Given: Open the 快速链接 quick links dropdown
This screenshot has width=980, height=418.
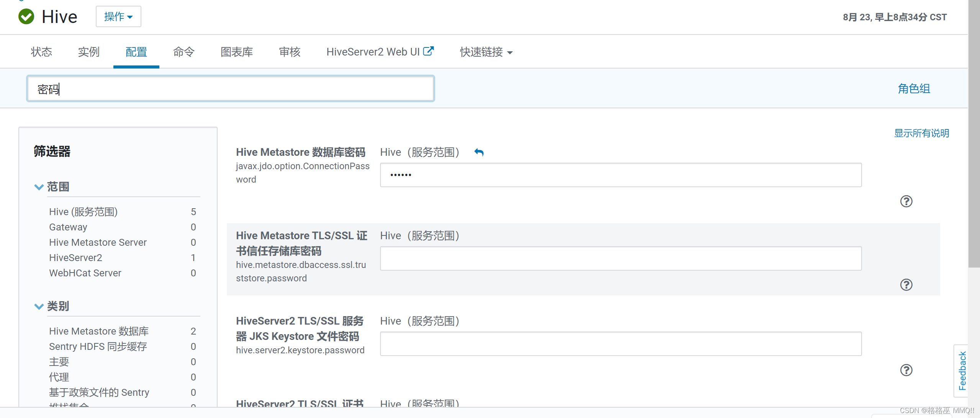Looking at the screenshot, I should (486, 52).
